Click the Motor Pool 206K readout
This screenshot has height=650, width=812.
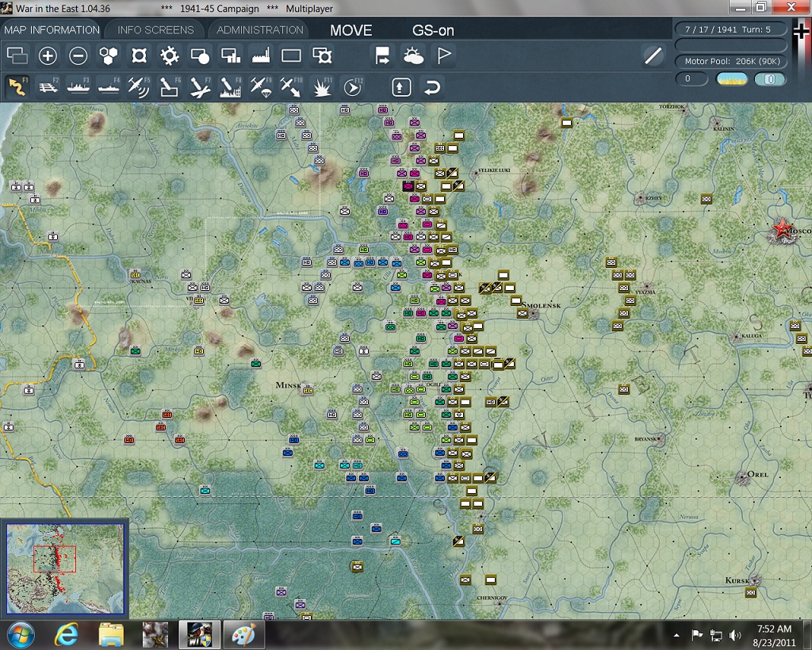(730, 61)
